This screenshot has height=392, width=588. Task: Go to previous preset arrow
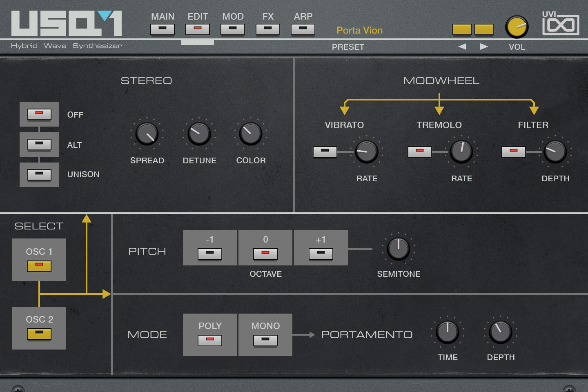coord(462,47)
